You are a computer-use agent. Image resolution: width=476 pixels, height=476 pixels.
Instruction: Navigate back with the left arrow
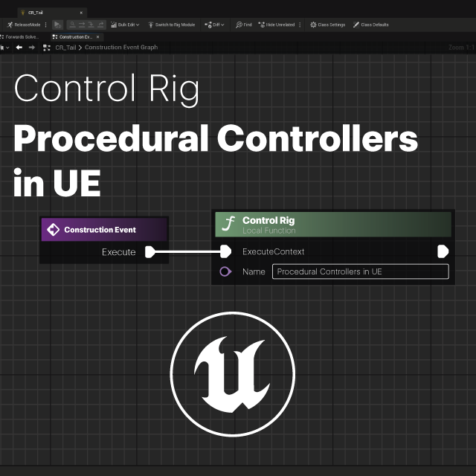pyautogui.click(x=19, y=48)
